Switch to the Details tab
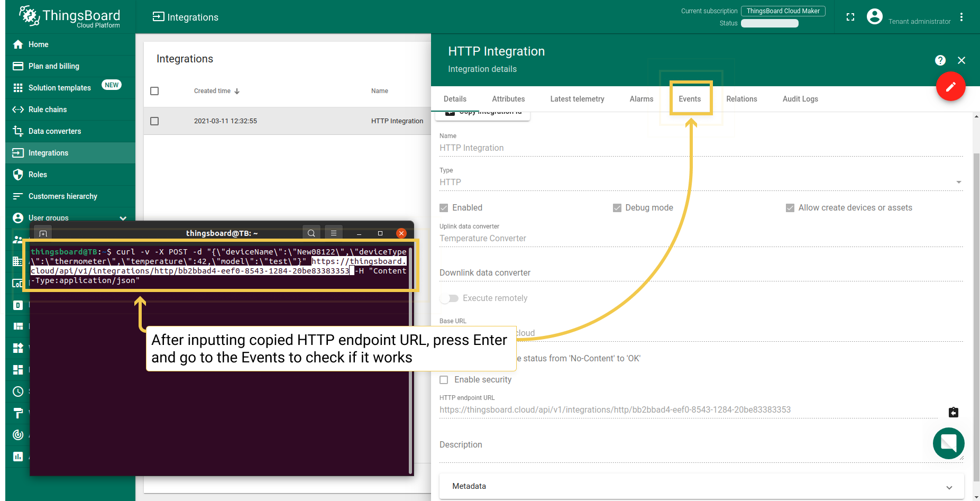 (x=455, y=99)
